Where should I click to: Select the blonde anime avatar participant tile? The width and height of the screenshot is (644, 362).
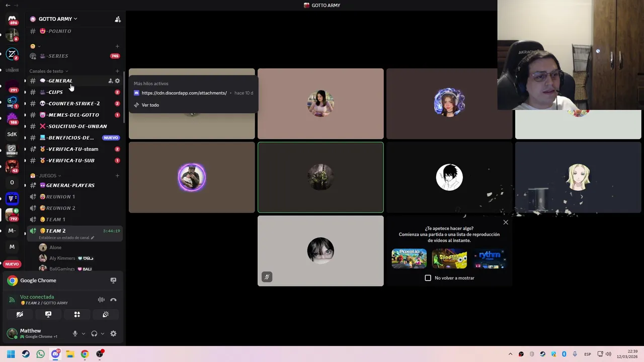(578, 177)
